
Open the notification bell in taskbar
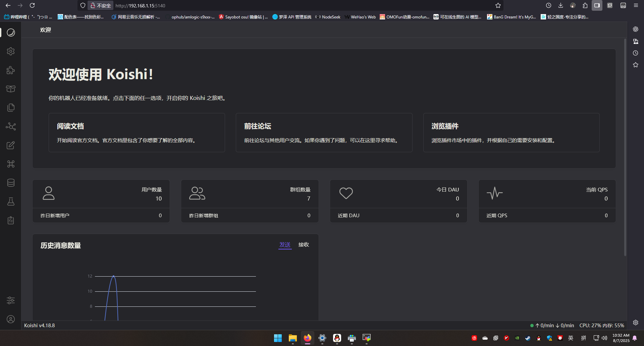(x=635, y=338)
